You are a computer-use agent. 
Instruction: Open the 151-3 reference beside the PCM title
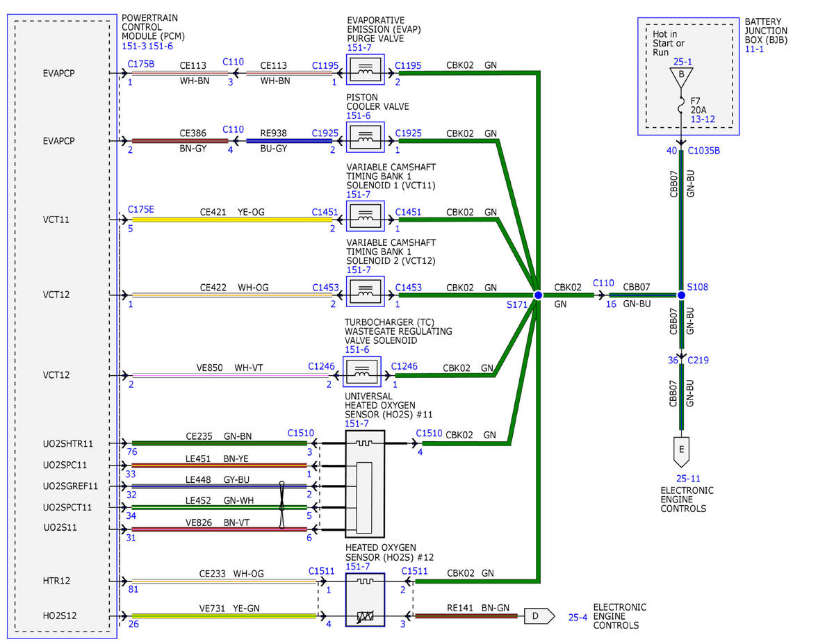(134, 45)
